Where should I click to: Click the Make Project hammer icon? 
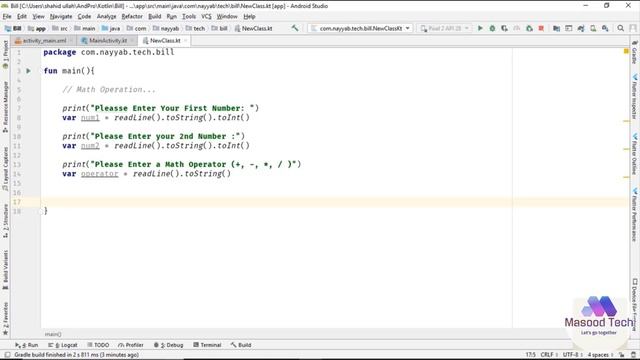click(295, 28)
